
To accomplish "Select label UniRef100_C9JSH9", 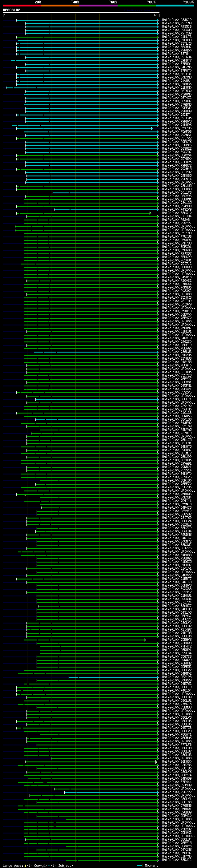I will [177, 785].
